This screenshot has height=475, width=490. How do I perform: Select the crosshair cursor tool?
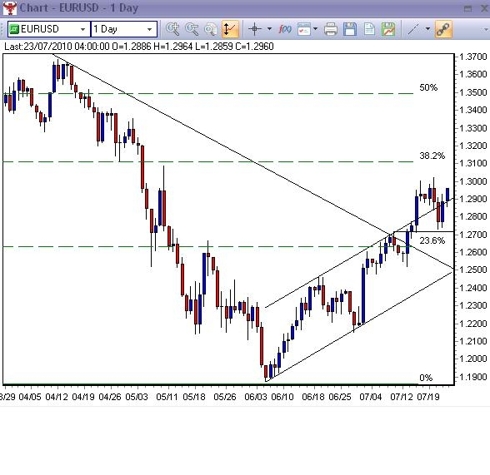[255, 29]
